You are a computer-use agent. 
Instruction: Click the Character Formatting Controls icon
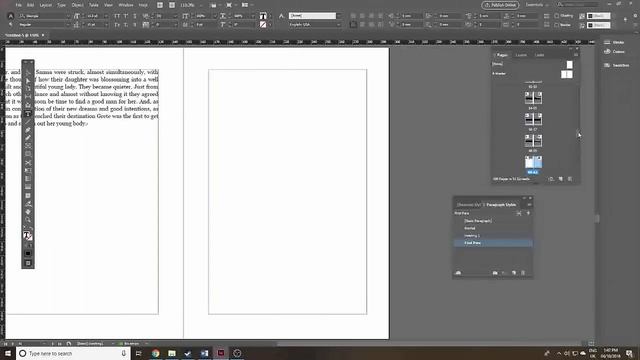tap(11, 16)
